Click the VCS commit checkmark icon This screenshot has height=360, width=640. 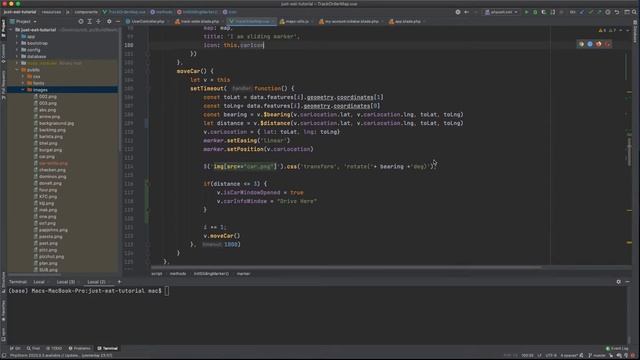591,12
